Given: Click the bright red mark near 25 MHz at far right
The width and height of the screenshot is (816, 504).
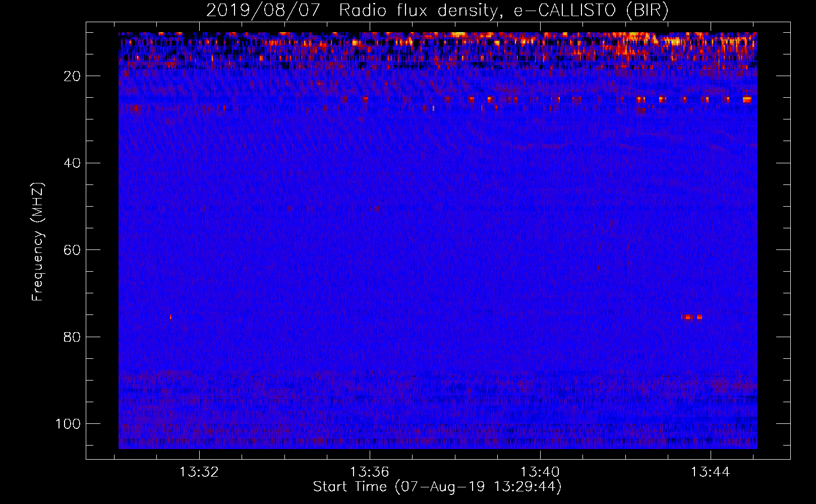Looking at the screenshot, I should tap(747, 99).
